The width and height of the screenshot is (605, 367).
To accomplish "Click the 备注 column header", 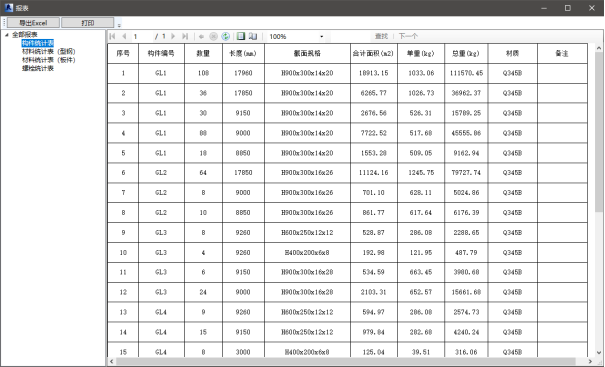I will tap(562, 53).
